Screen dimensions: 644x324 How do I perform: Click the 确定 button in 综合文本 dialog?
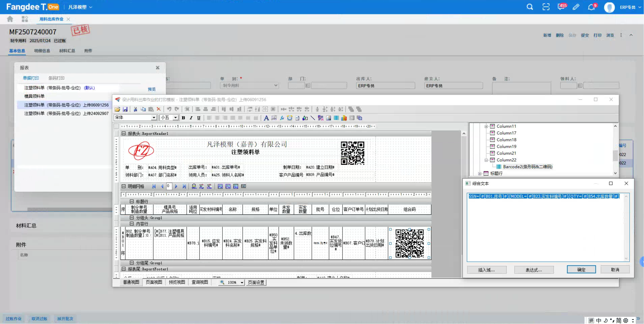tap(581, 270)
